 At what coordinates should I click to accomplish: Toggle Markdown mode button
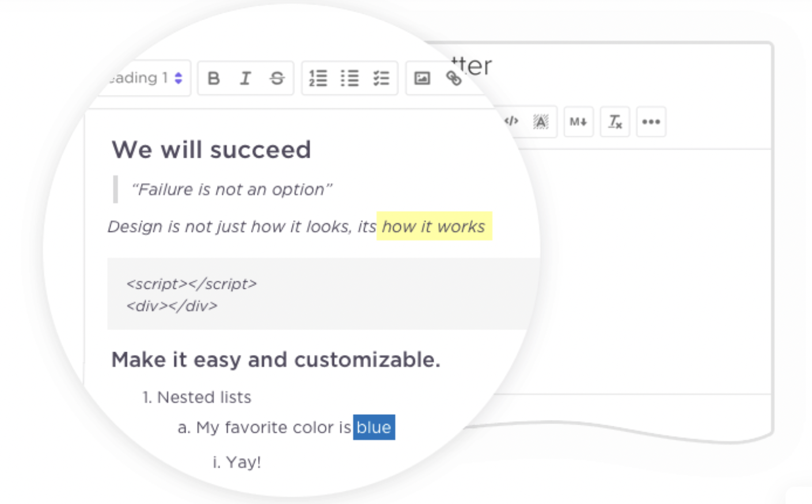578,121
